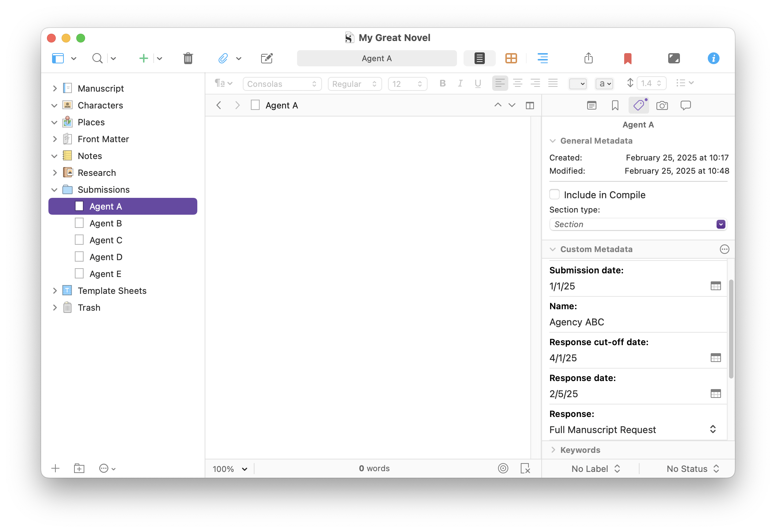Toggle the Agent B checkbox icon
776x532 pixels.
pos(79,223)
